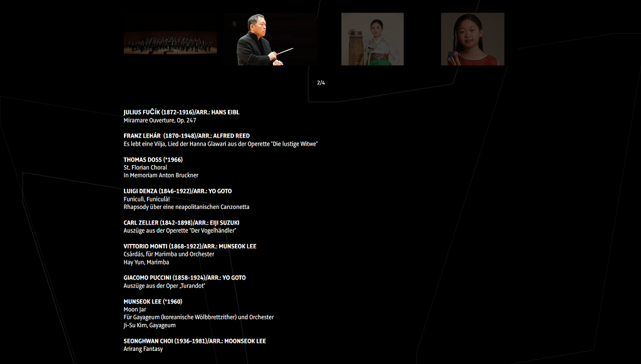Screen dimensions: 641x364
Task: Select the Seonghwan Choi composer heading
Action: pyautogui.click(x=195, y=341)
